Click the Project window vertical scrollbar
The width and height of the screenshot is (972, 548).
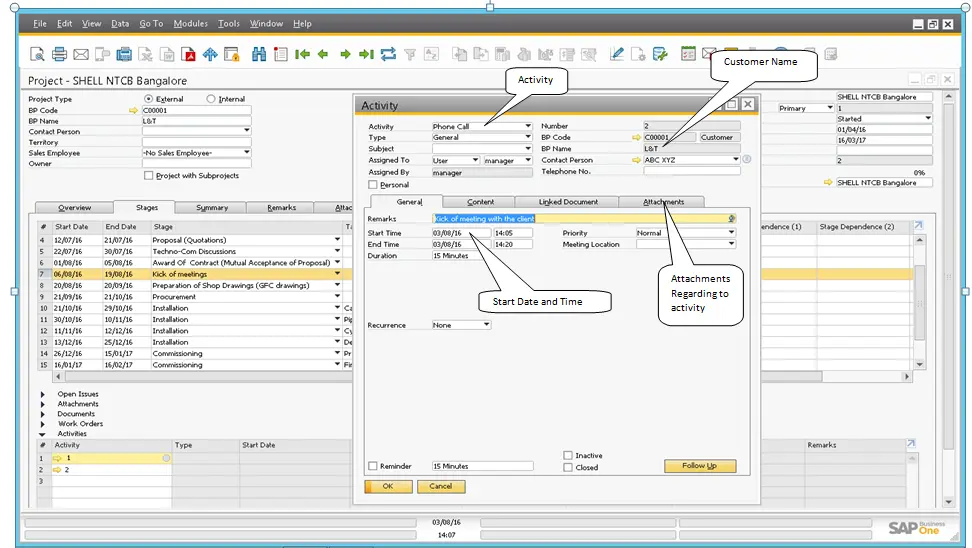click(x=948, y=299)
